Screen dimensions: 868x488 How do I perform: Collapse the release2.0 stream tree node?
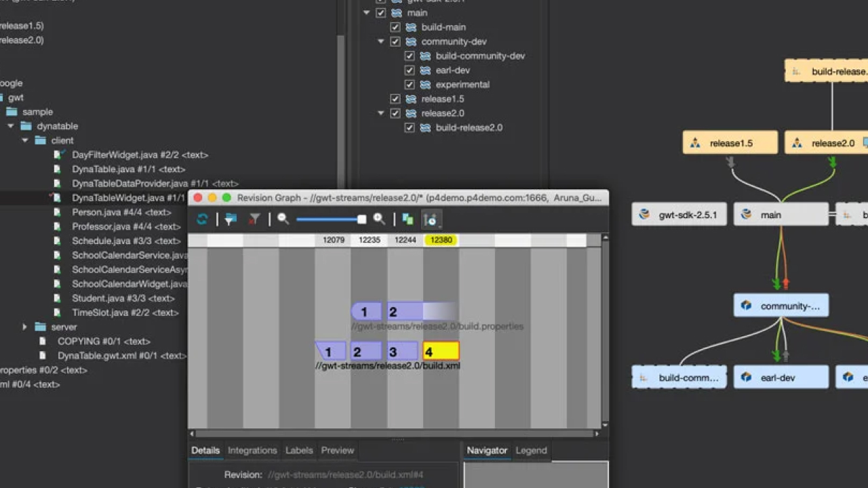(381, 113)
